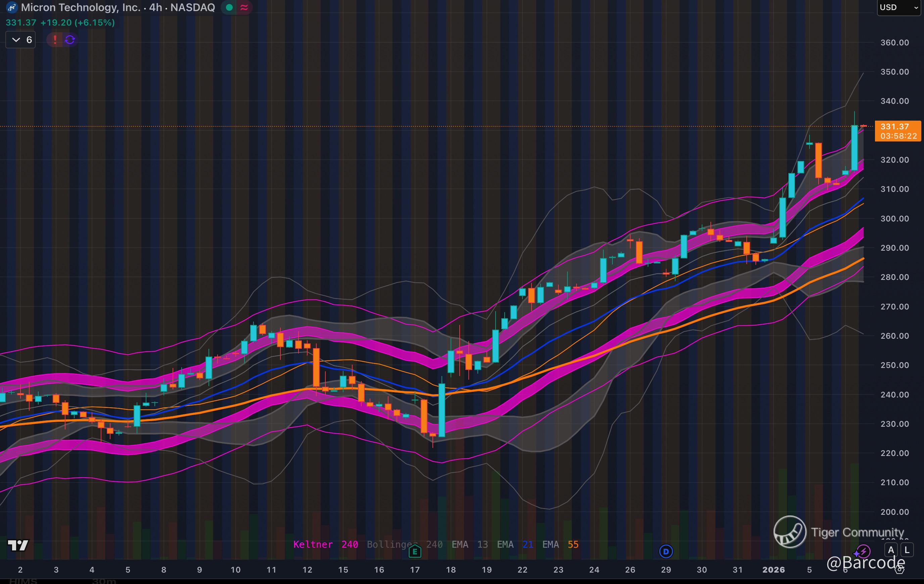The width and height of the screenshot is (924, 584).
Task: Click the purple refresh sync icon
Action: click(70, 40)
